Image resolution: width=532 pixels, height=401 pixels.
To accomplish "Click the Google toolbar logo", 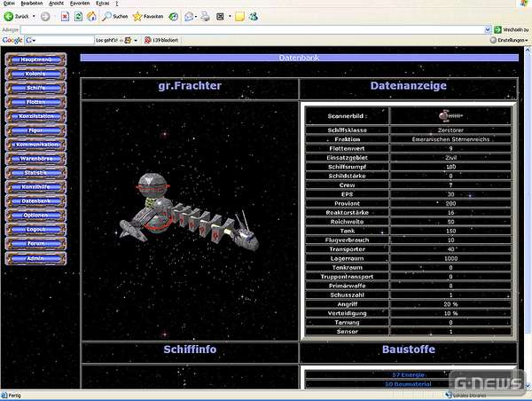I will point(12,41).
